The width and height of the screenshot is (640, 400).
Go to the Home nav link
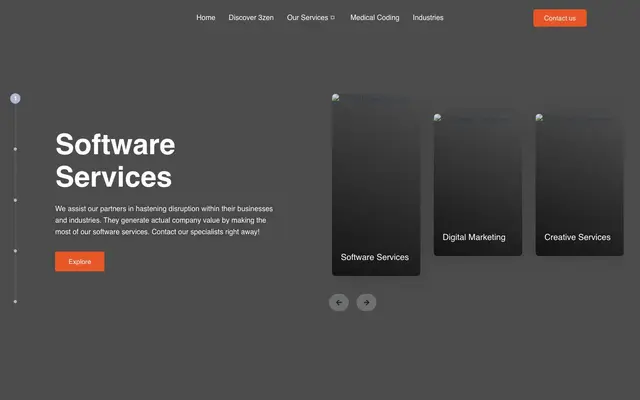click(206, 18)
